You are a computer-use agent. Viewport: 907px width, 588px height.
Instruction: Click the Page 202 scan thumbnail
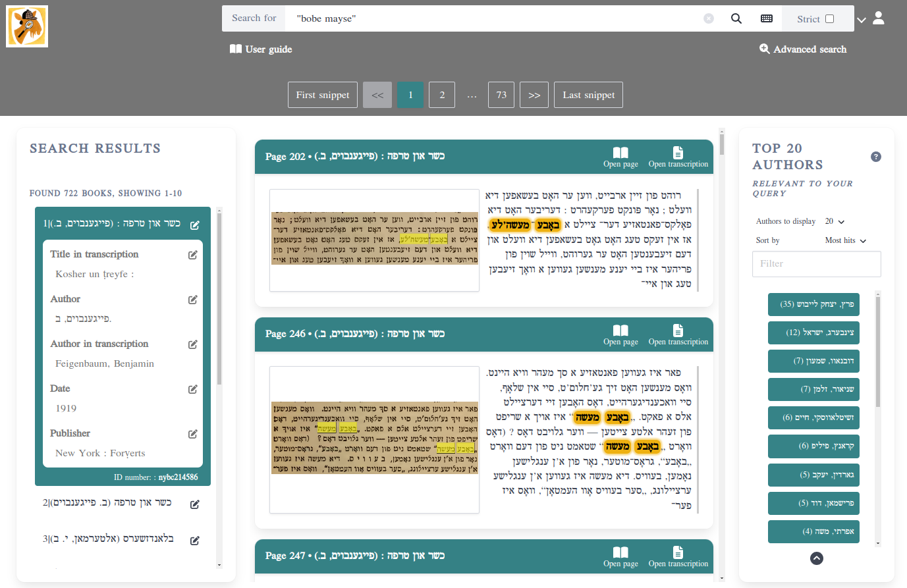374,240
